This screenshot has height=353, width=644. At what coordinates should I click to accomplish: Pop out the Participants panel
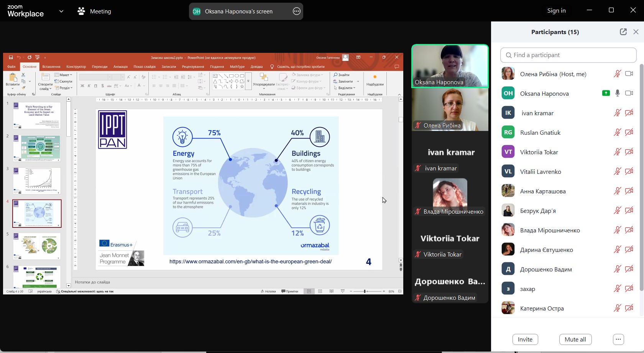coord(623,32)
